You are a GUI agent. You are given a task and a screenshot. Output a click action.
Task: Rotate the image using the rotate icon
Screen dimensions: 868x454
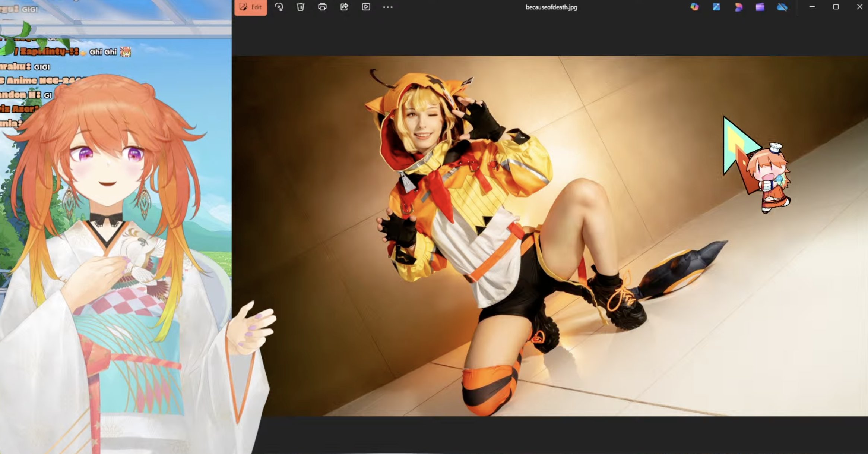click(x=279, y=7)
